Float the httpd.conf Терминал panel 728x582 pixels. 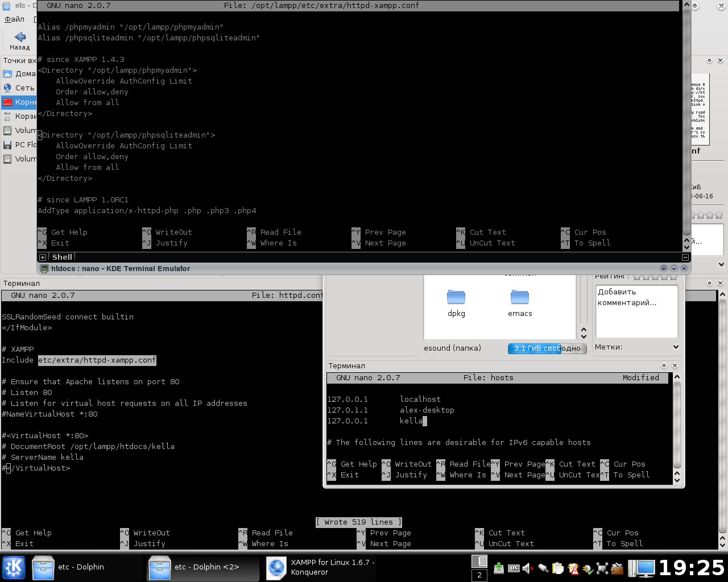pyautogui.click(x=709, y=283)
